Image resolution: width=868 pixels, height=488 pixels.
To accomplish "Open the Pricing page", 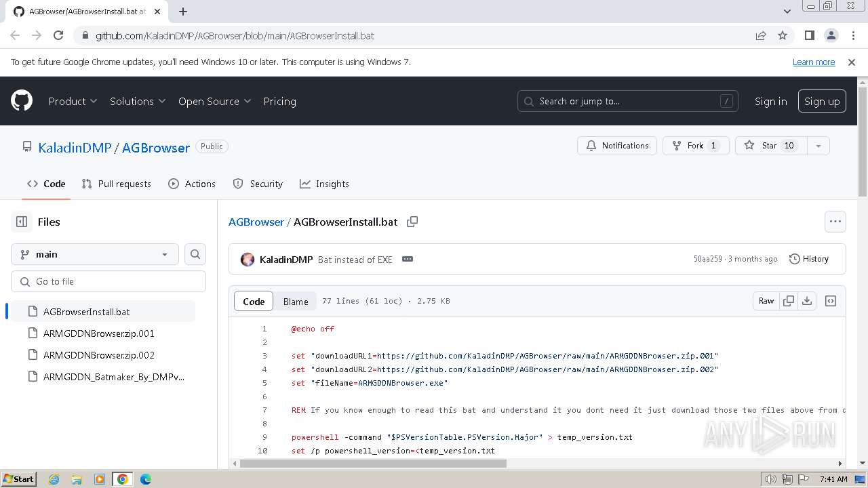I will click(x=279, y=101).
